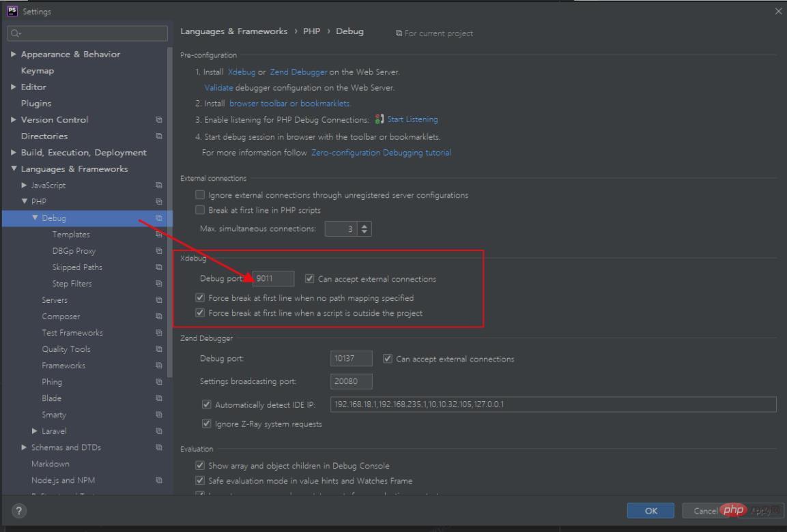Viewport: 787px width, 532px height.
Task: Open Templates under Debug
Action: click(x=71, y=235)
